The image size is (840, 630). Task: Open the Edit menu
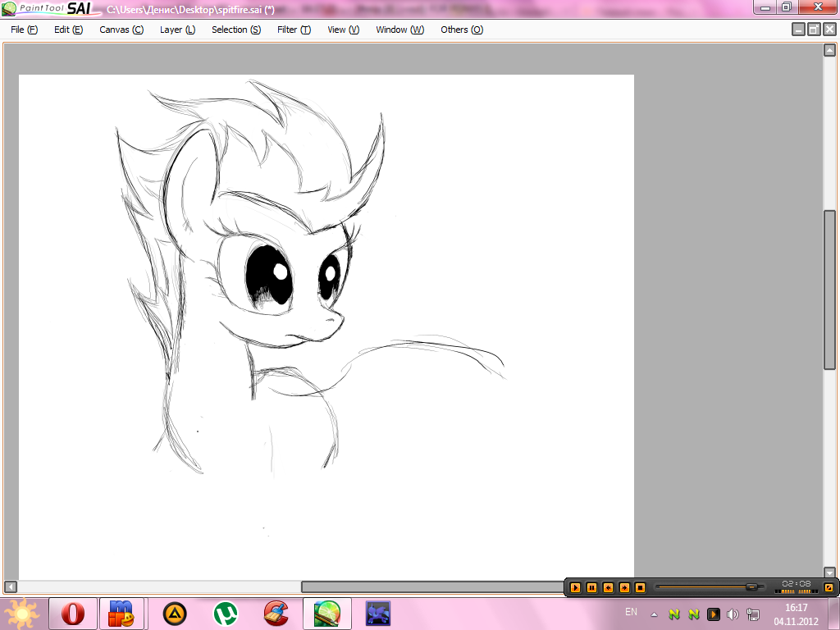pyautogui.click(x=69, y=30)
